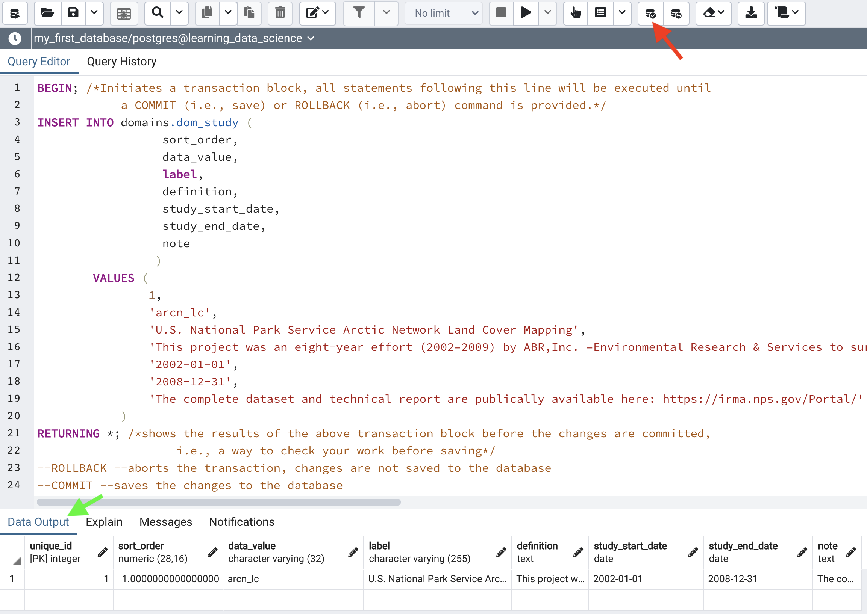Click the Find magnifier icon
Viewport: 867px width, 616px height.
point(157,13)
